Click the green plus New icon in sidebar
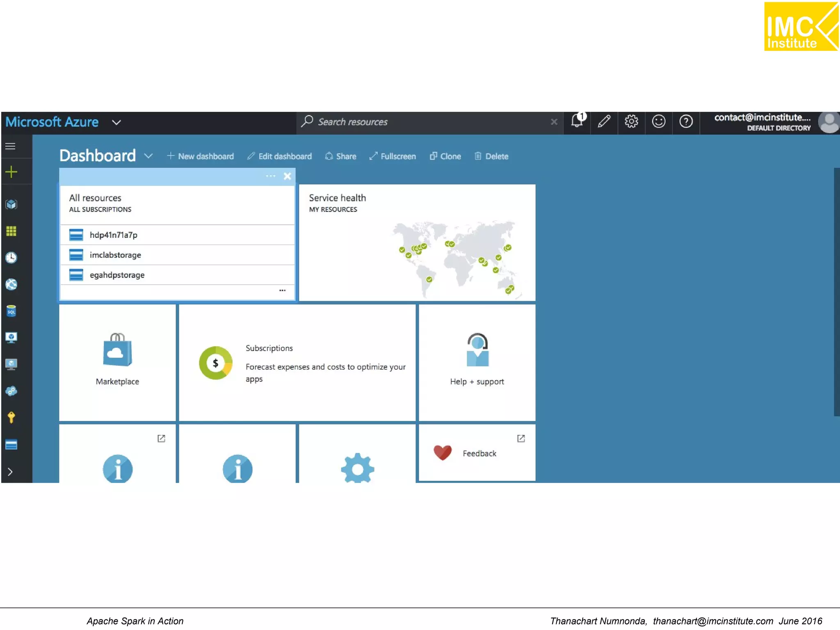The image size is (840, 630). (11, 172)
